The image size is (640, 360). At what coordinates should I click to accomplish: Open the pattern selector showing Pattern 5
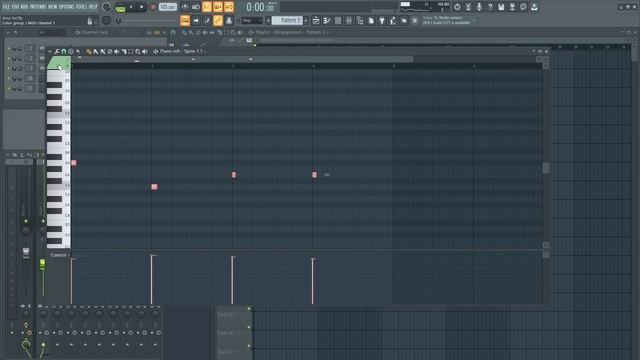pos(287,20)
